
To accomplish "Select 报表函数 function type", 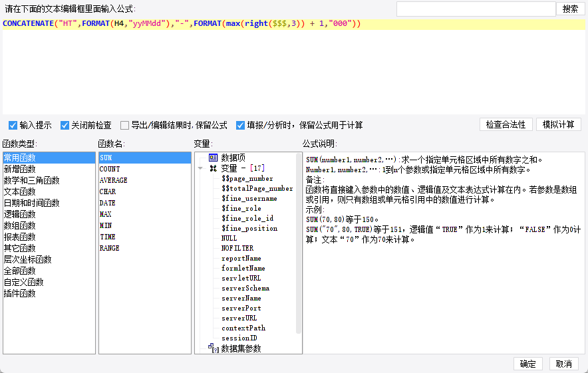I will [x=49, y=237].
